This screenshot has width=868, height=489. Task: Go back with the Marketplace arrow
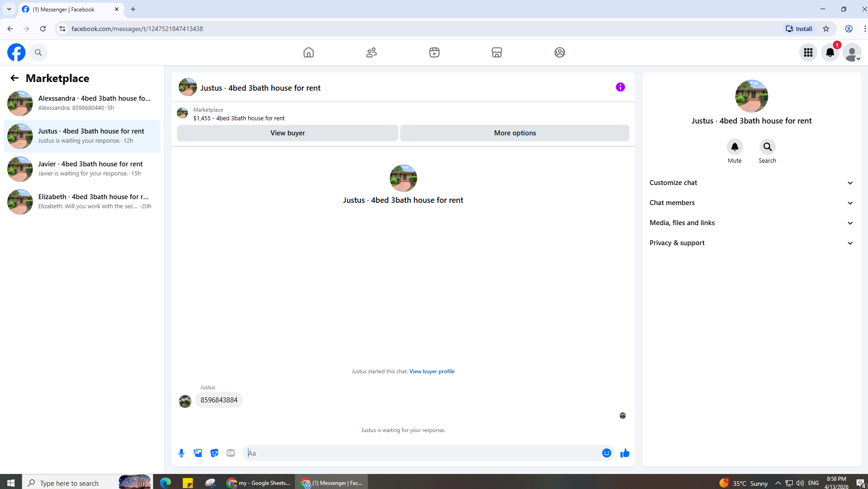point(15,78)
